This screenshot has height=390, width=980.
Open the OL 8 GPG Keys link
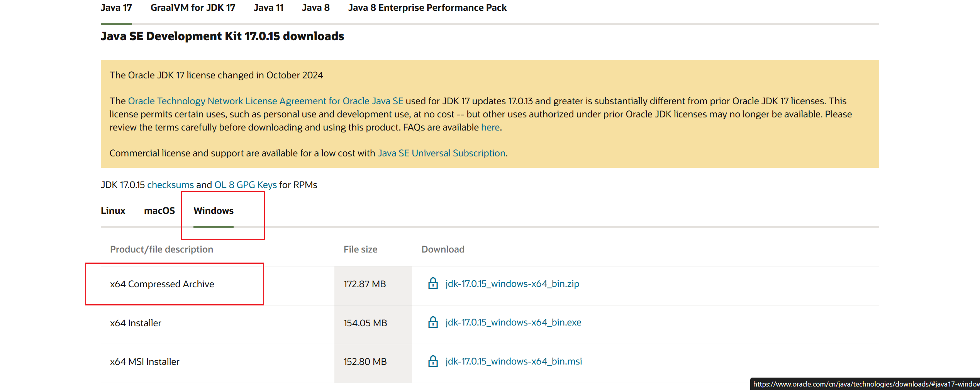click(x=246, y=185)
